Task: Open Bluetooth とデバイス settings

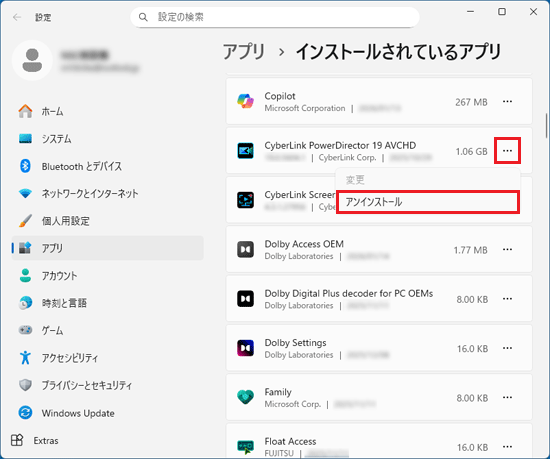Action: [107, 166]
